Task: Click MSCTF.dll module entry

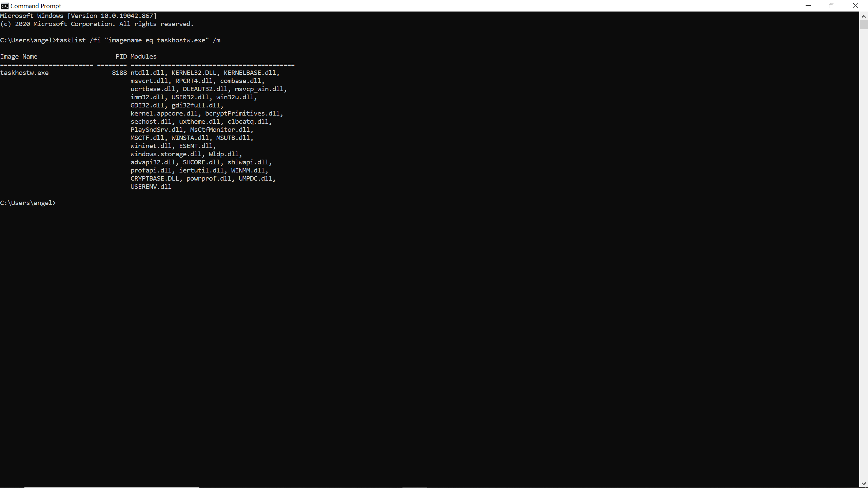Action: (147, 138)
